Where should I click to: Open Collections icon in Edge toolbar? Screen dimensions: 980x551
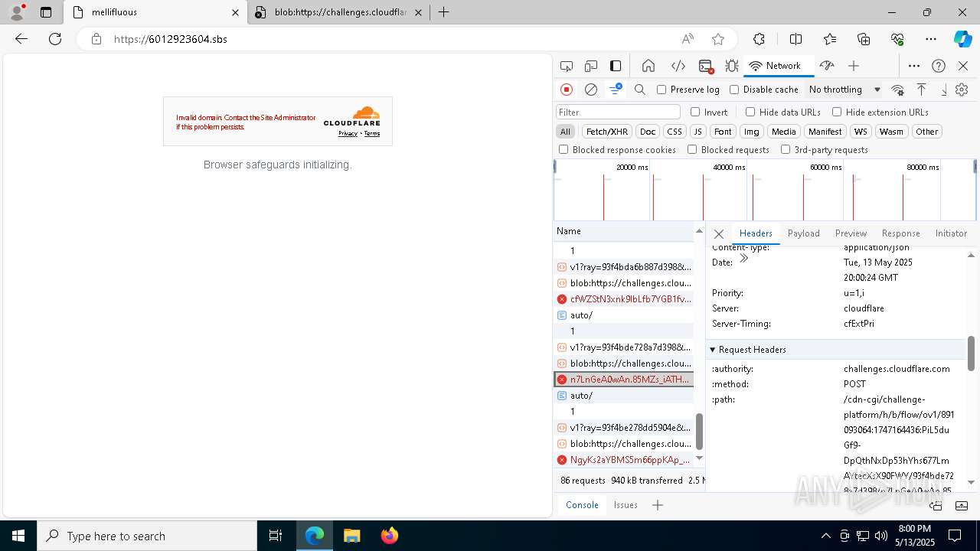point(864,39)
